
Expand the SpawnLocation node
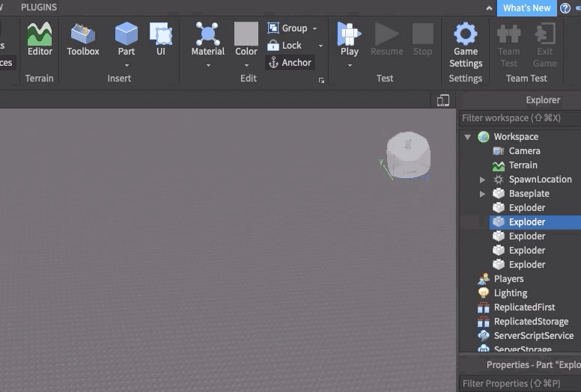tap(482, 180)
